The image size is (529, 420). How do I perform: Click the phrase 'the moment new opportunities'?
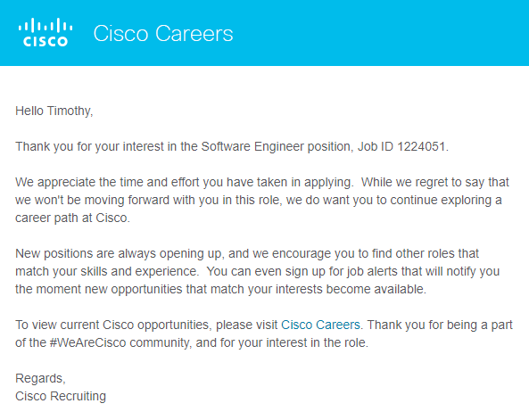[98, 289]
